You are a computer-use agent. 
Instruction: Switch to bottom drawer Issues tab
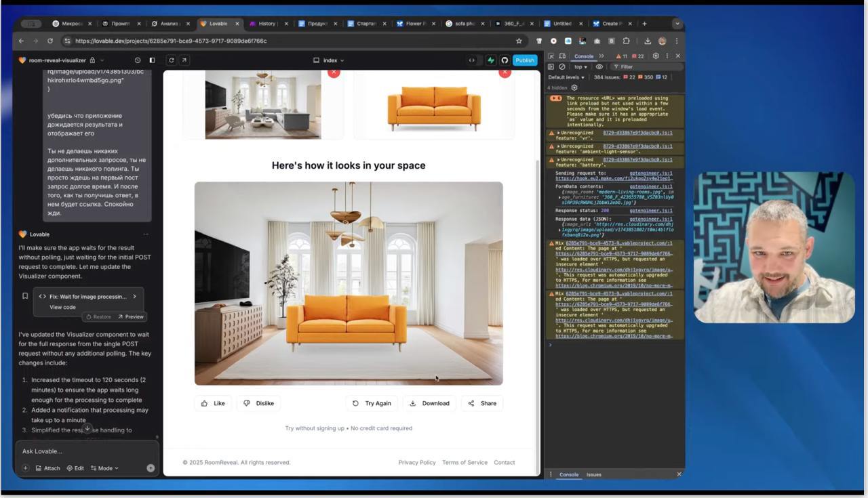[x=593, y=474]
